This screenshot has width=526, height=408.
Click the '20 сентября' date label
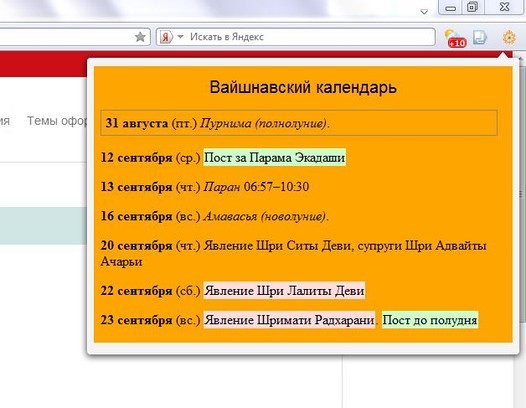click(x=137, y=246)
